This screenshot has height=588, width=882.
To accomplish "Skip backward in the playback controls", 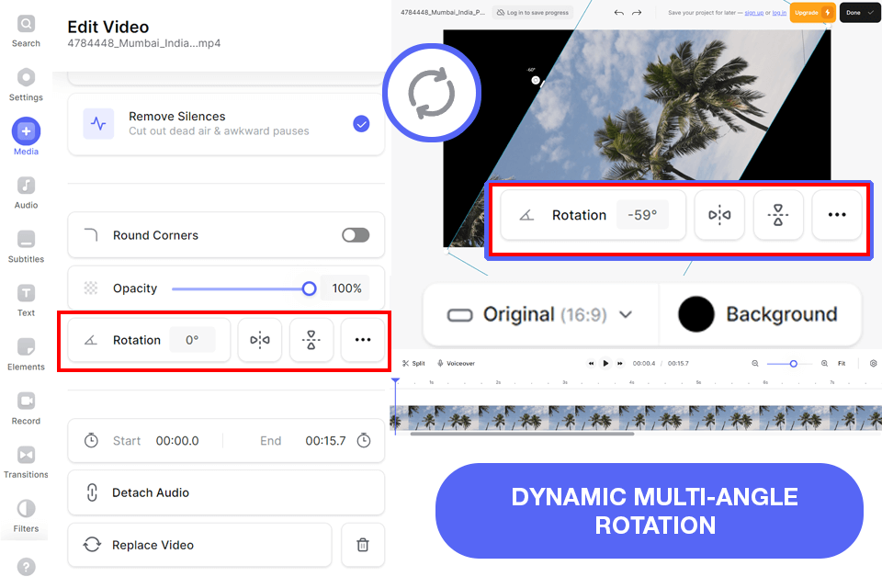I will click(591, 364).
